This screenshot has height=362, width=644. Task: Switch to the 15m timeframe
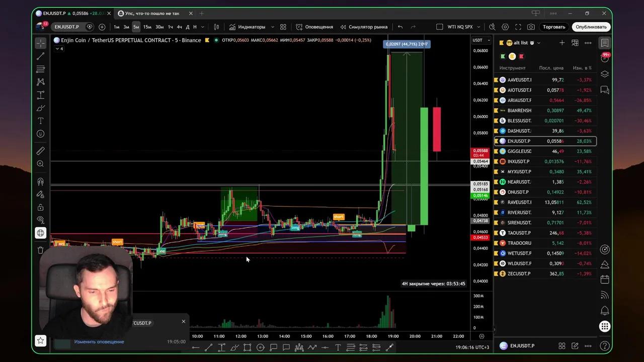(147, 27)
